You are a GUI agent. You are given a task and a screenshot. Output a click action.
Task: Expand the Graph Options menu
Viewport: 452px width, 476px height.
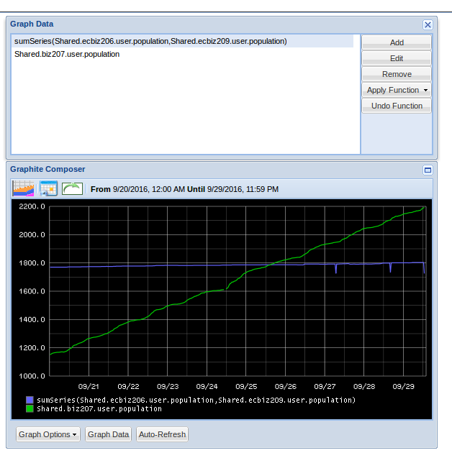[x=48, y=434]
